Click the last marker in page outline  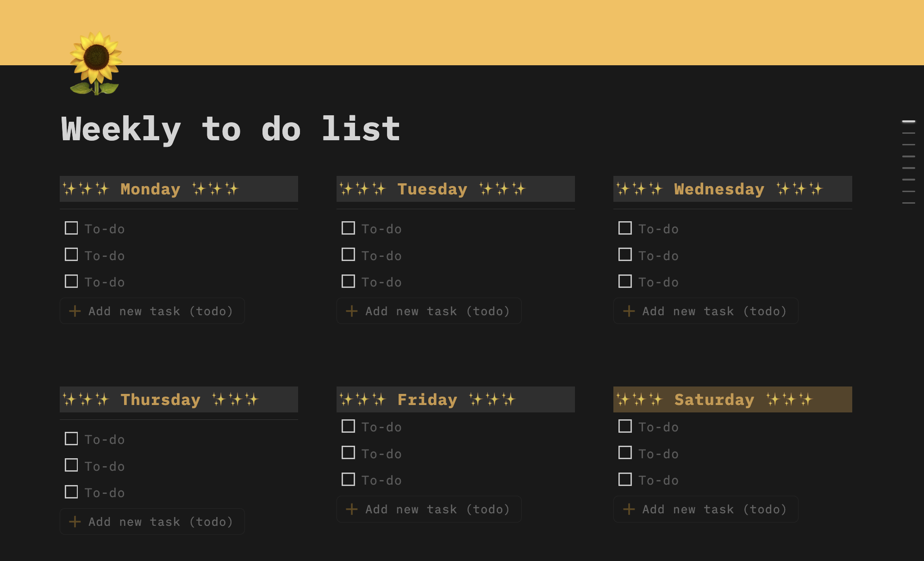point(908,203)
